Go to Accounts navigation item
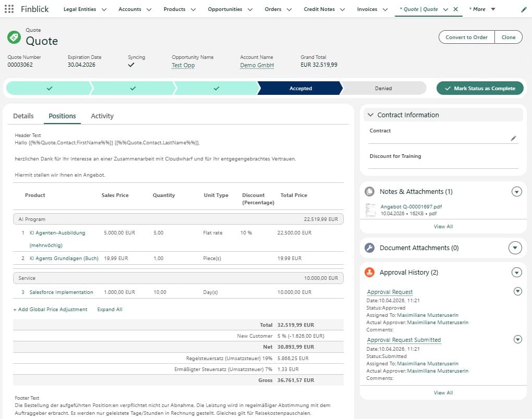The width and height of the screenshot is (532, 419). pos(129,9)
